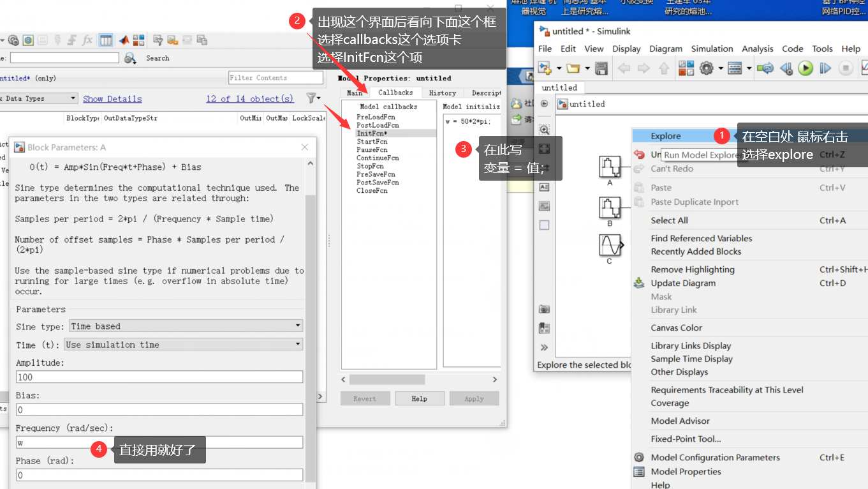Click the Save floppy icon in Simulink

coord(601,68)
